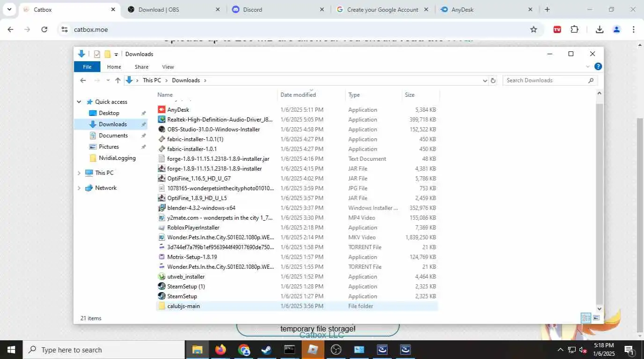This screenshot has width=644, height=359.
Task: Switch to the AnyDesk browser tab
Action: pos(486,9)
